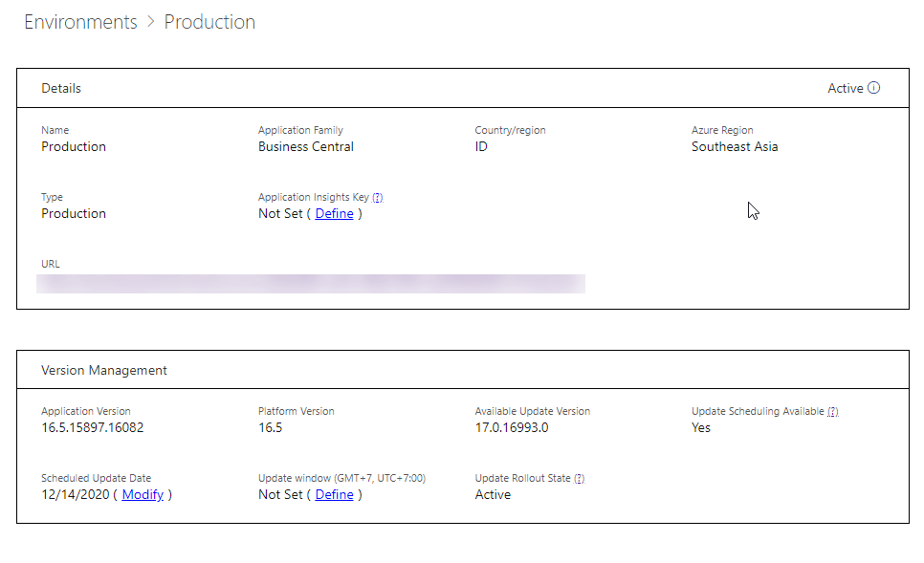924x563 pixels.
Task: Open the Update Rollout State help (?)
Action: pyautogui.click(x=580, y=479)
